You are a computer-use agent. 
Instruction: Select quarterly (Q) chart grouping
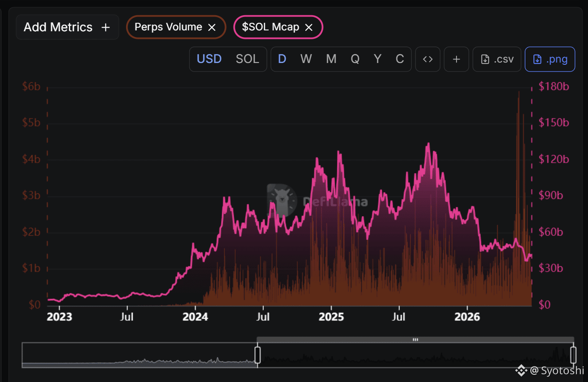355,59
